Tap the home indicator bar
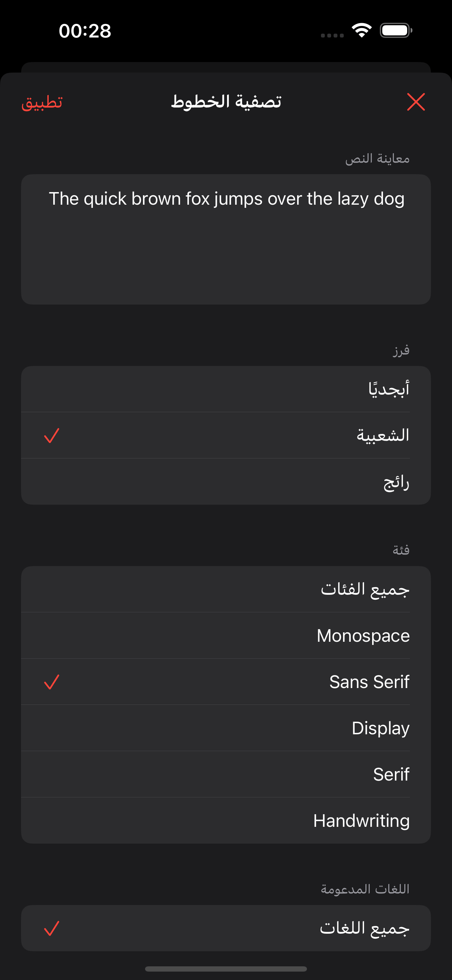The height and width of the screenshot is (980, 452). (x=226, y=968)
